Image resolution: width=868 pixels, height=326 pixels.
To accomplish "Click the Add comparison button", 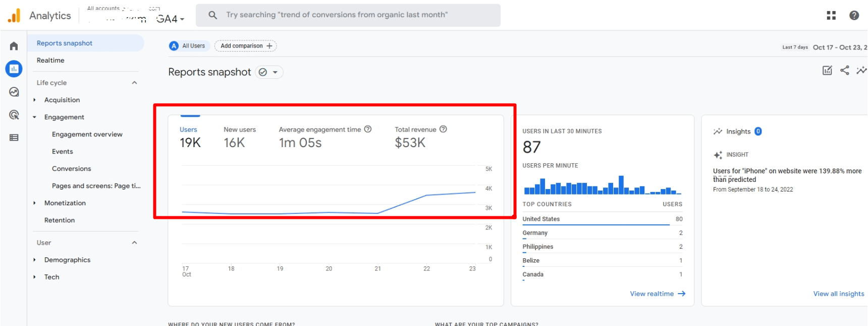I will click(x=246, y=46).
